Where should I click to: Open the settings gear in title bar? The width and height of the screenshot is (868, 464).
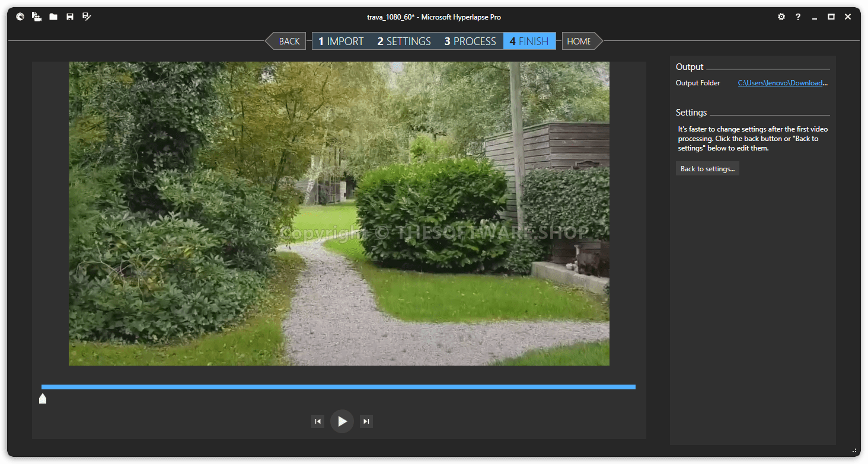point(781,17)
